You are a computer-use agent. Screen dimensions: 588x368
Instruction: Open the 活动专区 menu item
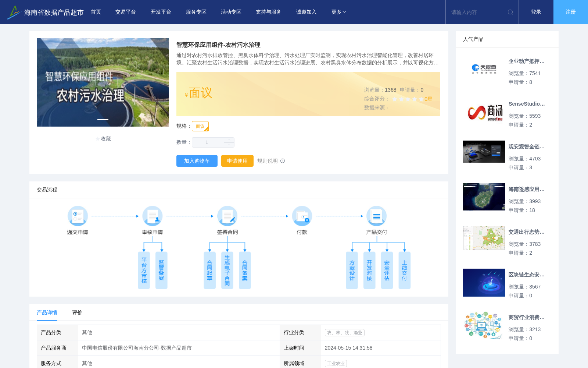[x=231, y=12]
